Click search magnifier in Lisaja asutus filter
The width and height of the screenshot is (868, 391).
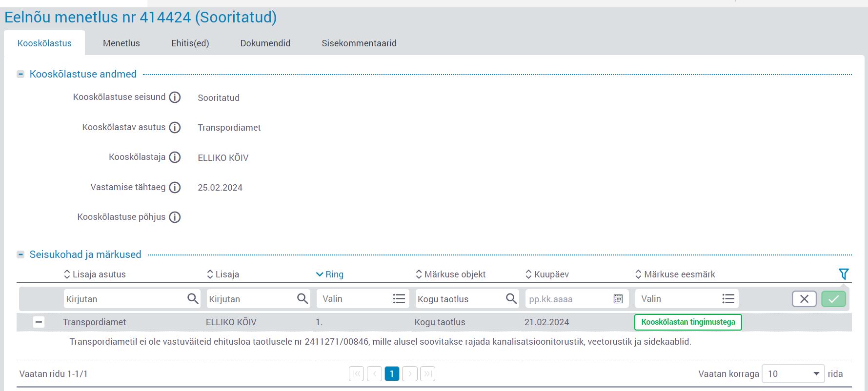193,299
